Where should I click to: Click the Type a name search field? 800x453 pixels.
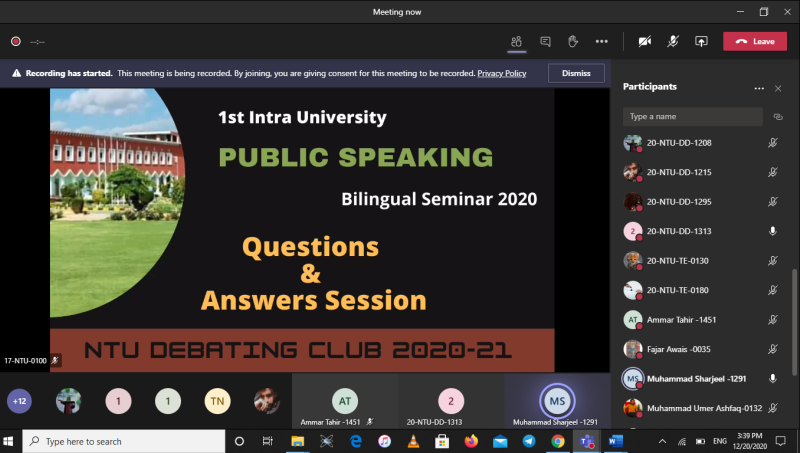click(x=692, y=116)
